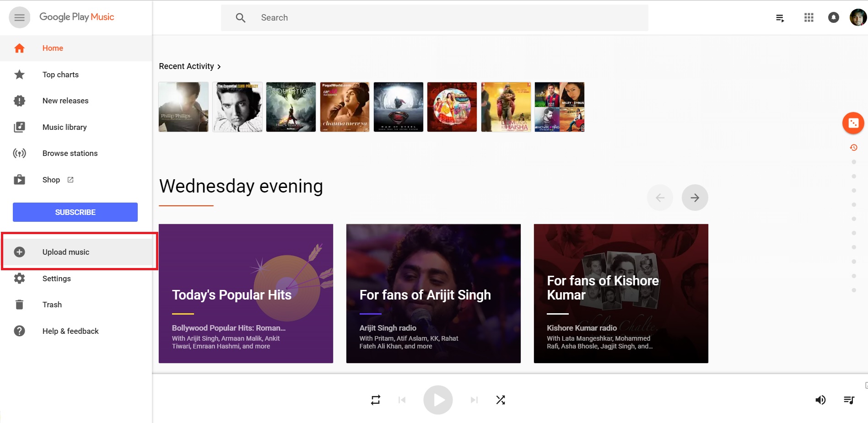Click the Trash bin icon
The height and width of the screenshot is (423, 868).
click(19, 305)
